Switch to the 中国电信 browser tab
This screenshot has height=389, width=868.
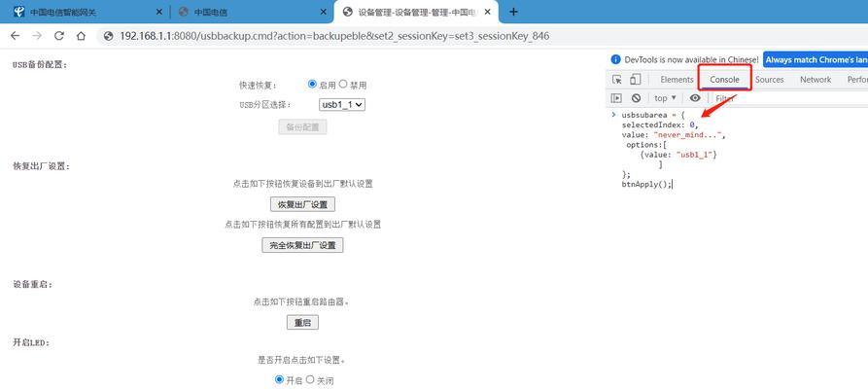[x=250, y=12]
